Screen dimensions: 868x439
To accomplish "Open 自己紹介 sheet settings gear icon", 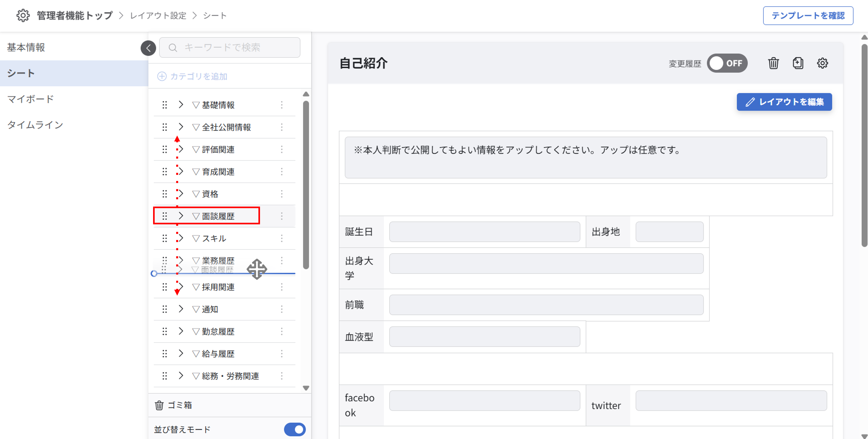I will [822, 63].
